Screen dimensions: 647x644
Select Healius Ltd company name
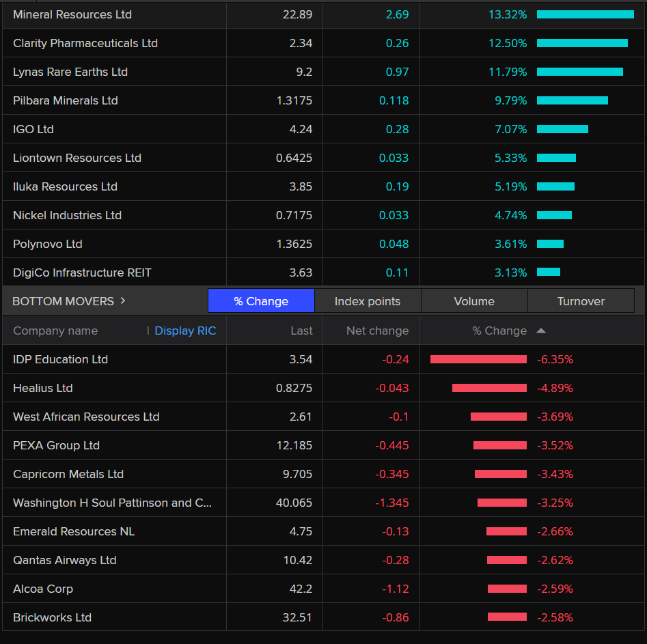(x=43, y=388)
